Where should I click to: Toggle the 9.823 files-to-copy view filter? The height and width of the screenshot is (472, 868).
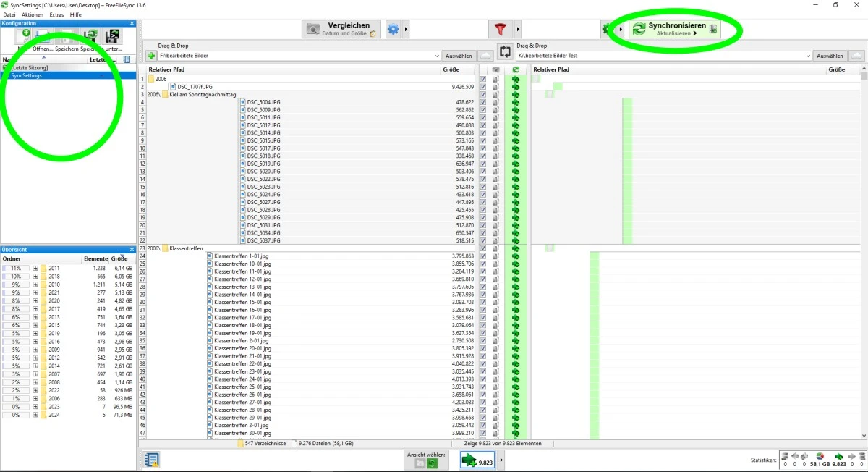pos(478,460)
